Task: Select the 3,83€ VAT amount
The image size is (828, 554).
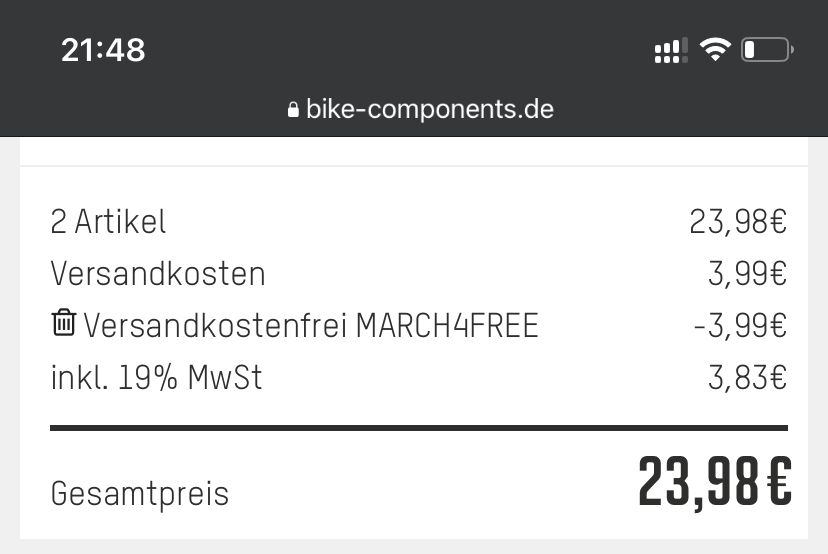Action: tap(747, 377)
